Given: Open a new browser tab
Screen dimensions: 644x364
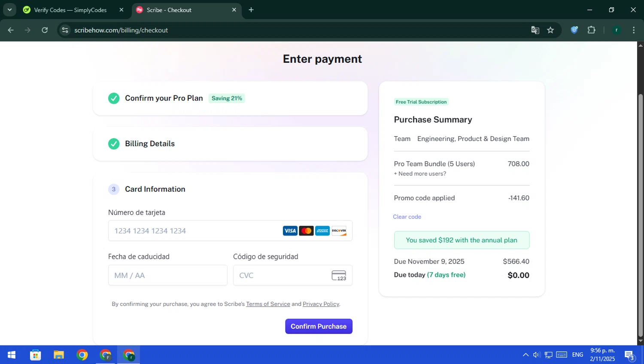Looking at the screenshot, I should pyautogui.click(x=251, y=10).
